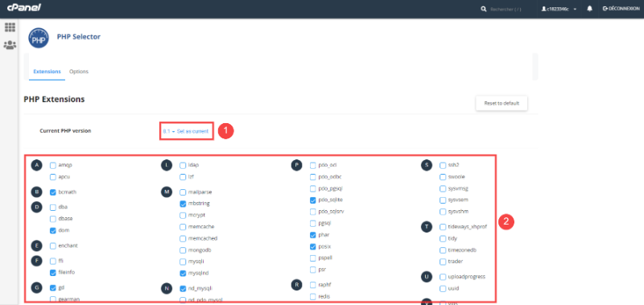Uncheck the posix extension
644x305 pixels.
[313, 247]
